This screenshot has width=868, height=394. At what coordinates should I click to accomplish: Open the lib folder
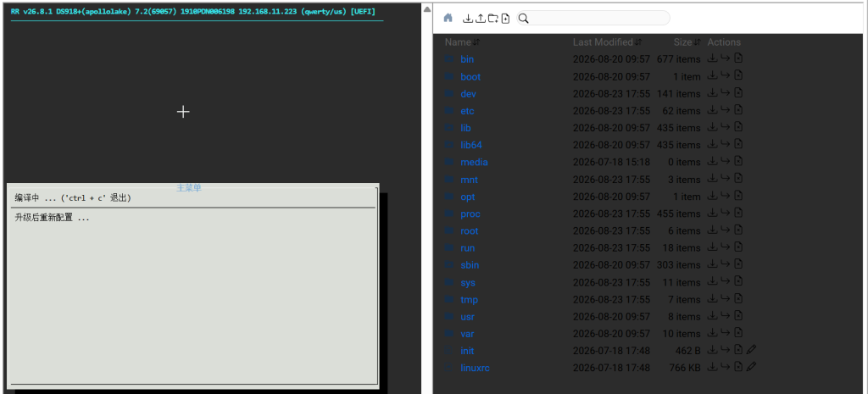[465, 128]
